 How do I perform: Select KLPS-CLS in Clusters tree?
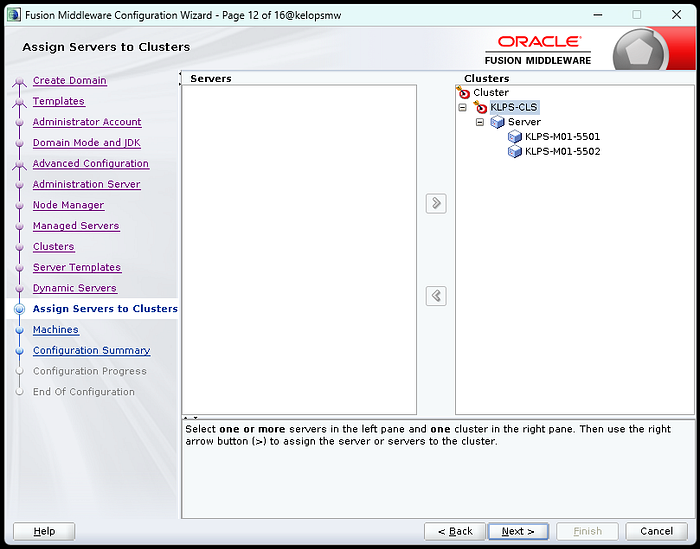tap(514, 107)
